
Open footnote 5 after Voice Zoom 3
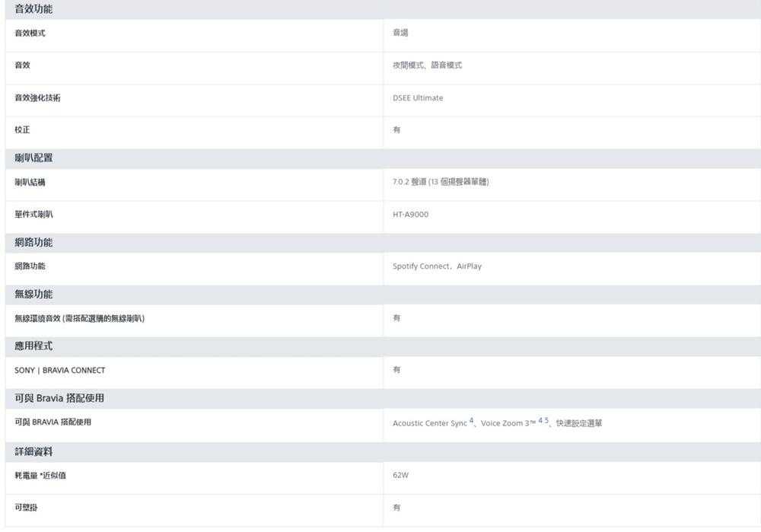click(546, 420)
